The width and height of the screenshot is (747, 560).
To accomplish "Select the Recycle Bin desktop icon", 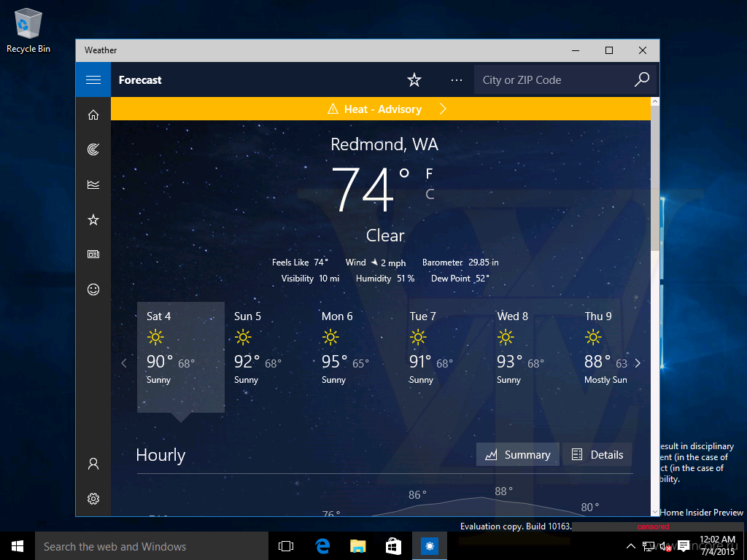I will [28, 30].
